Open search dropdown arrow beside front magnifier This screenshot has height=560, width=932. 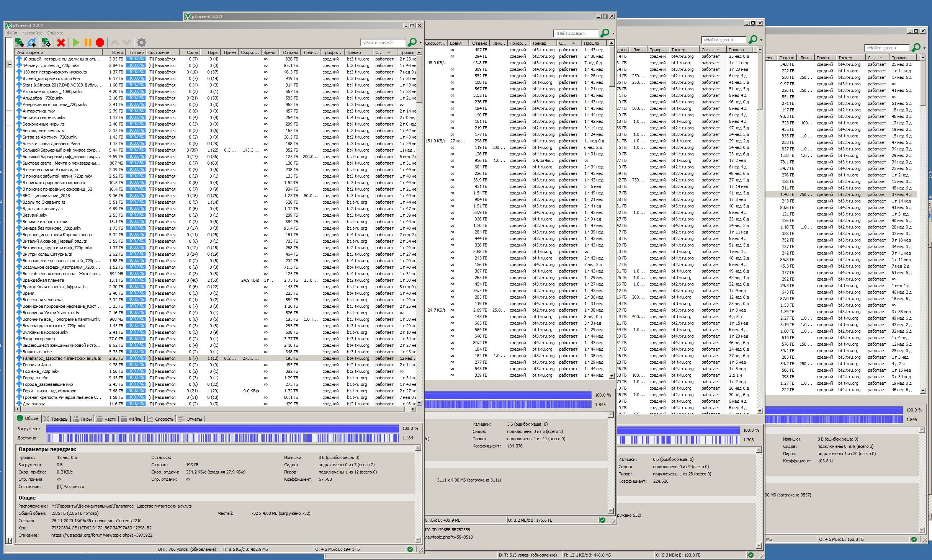tap(420, 42)
